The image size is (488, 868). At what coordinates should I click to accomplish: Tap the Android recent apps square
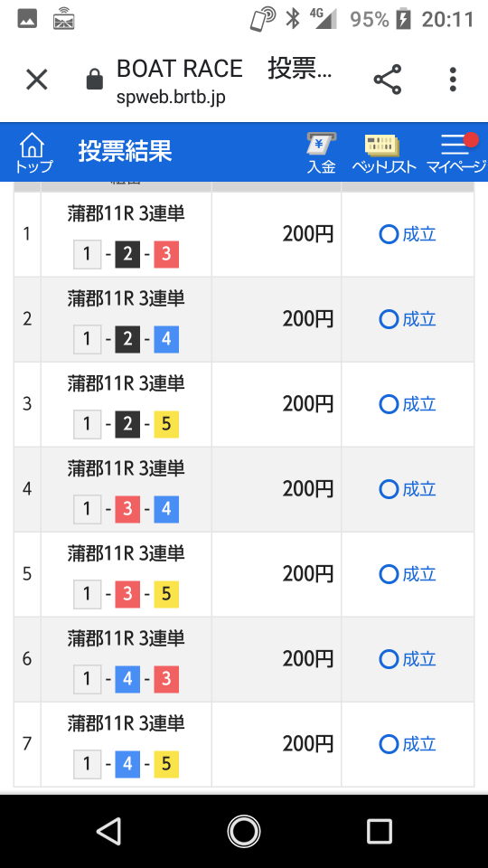click(380, 831)
